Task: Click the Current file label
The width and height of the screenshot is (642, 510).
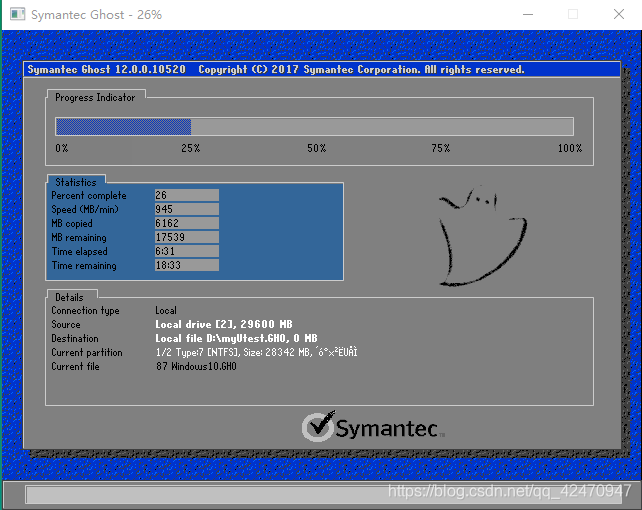Action: point(75,366)
